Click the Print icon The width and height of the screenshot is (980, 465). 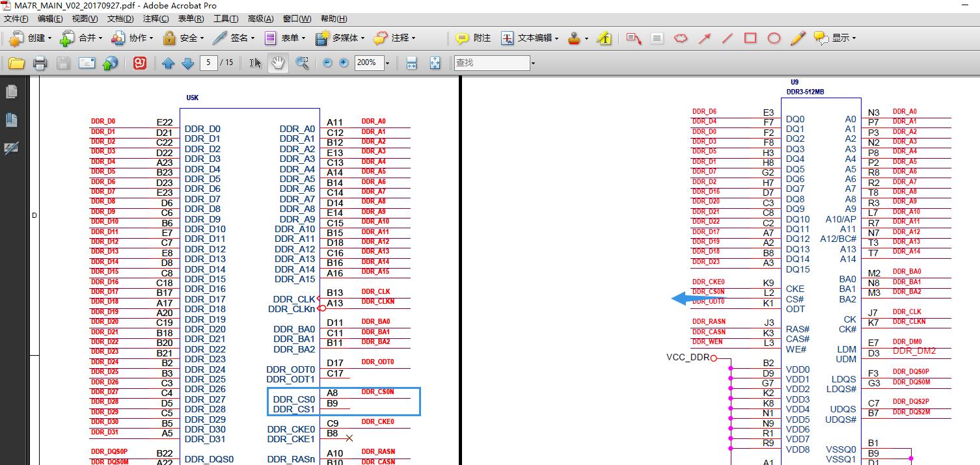click(x=40, y=63)
